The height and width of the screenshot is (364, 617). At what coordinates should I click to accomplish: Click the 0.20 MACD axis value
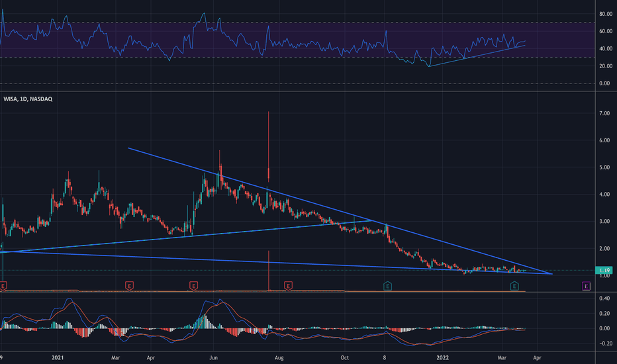[604, 313]
